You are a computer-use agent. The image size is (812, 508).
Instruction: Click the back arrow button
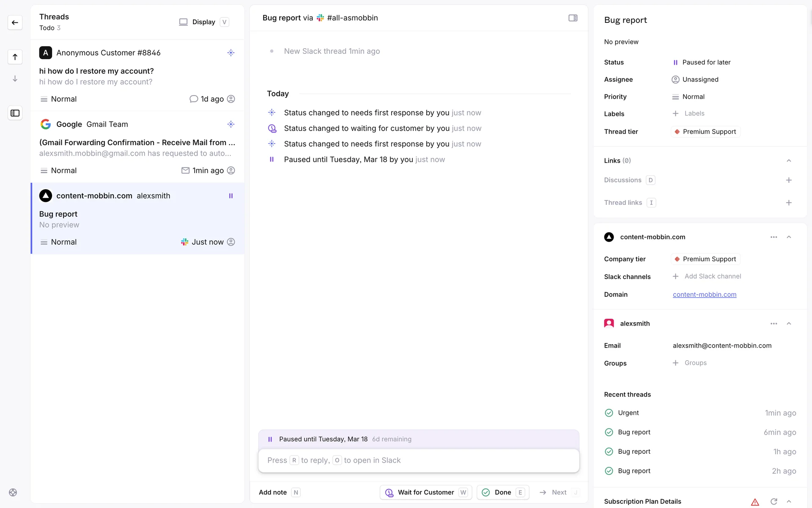click(x=15, y=22)
